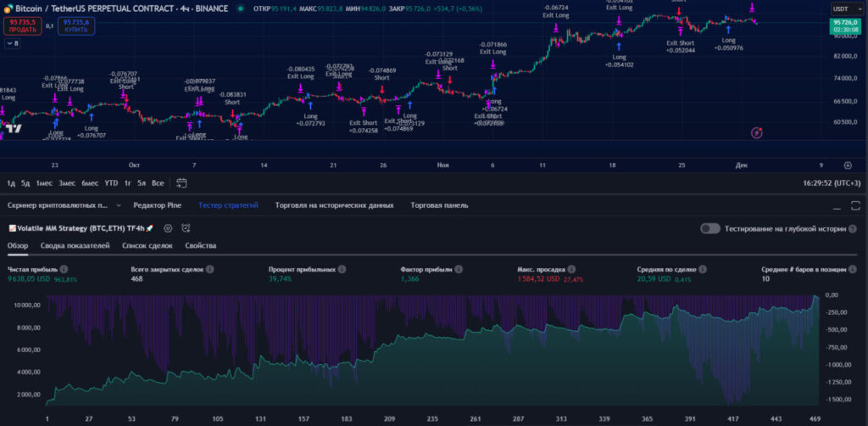Click the purple lightning bolt icon on the chart

(757, 133)
